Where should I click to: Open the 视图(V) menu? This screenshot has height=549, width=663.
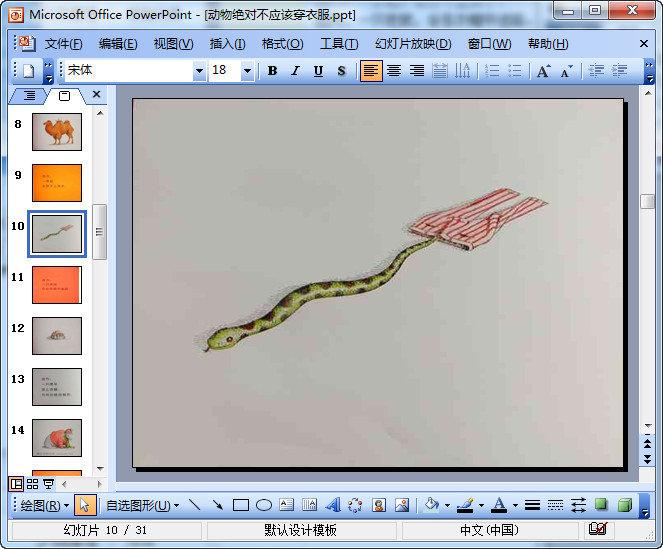(x=173, y=44)
